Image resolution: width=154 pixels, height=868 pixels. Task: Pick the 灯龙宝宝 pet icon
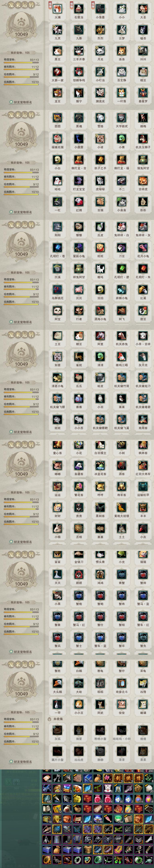point(79,181)
